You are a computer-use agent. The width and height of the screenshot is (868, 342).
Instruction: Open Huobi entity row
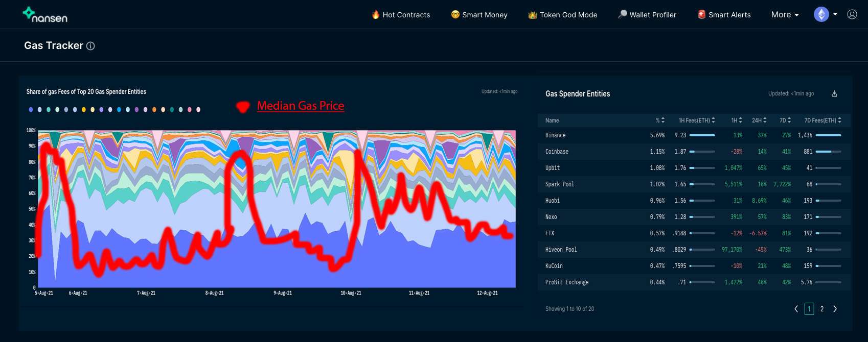pos(694,201)
